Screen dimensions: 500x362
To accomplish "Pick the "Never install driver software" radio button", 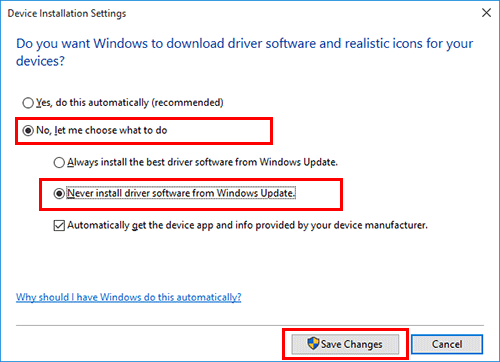I will pos(59,193).
